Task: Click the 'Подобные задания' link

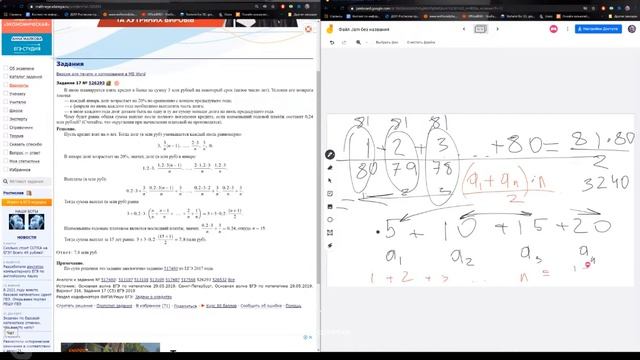Action: point(114,306)
